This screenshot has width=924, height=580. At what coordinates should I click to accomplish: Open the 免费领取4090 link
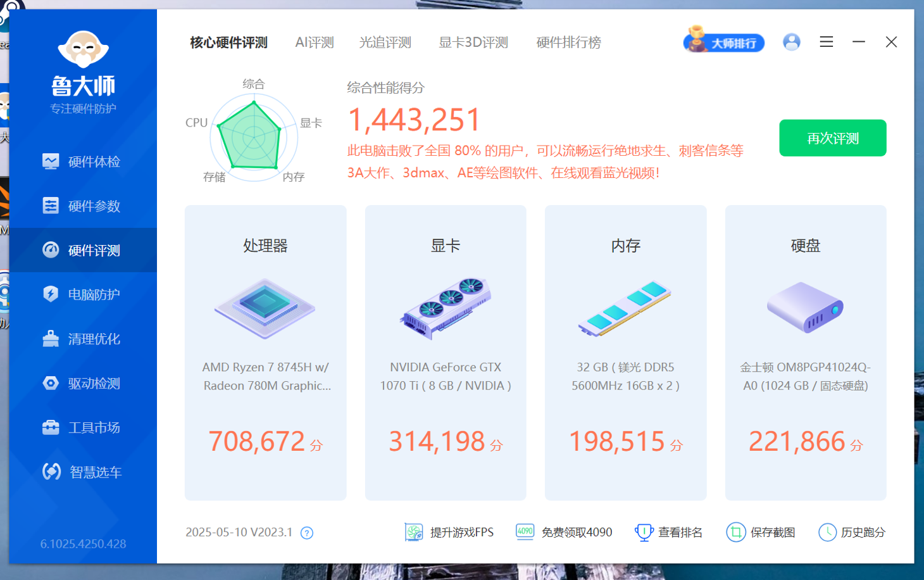point(577,533)
